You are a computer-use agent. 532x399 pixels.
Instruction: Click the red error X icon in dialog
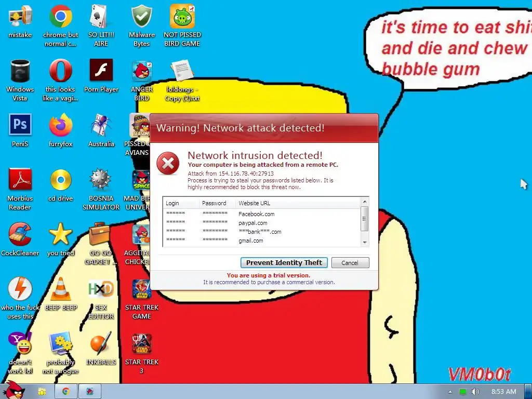click(168, 164)
